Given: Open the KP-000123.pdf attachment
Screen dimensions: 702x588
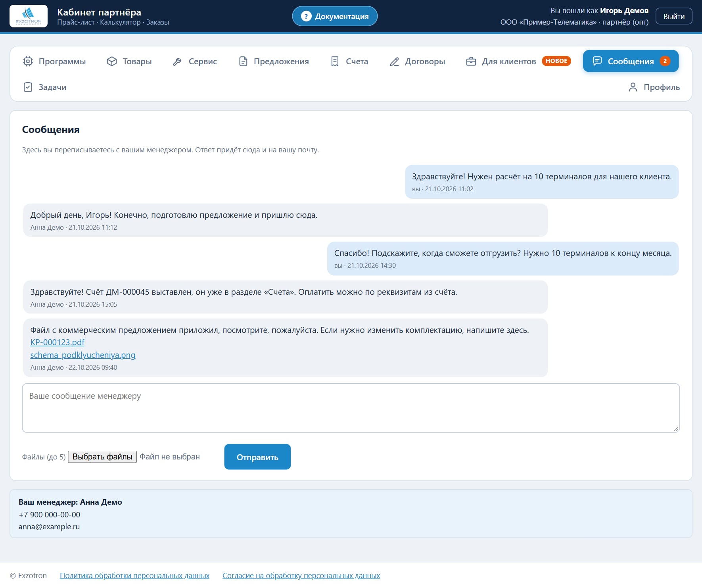Looking at the screenshot, I should tap(58, 342).
